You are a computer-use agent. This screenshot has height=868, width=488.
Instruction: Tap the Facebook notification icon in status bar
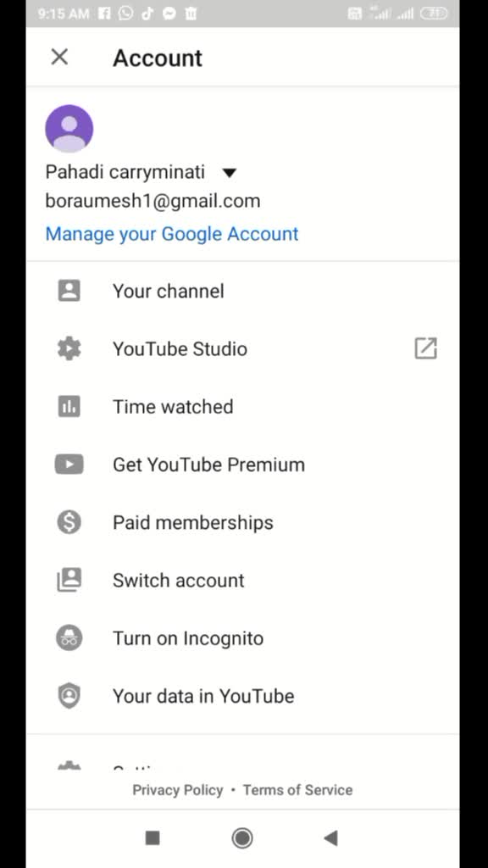click(104, 14)
